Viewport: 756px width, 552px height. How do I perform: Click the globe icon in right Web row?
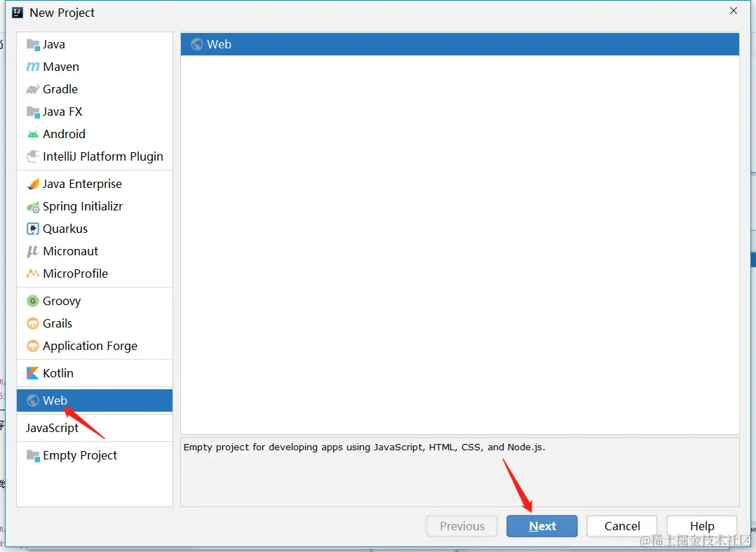point(196,44)
